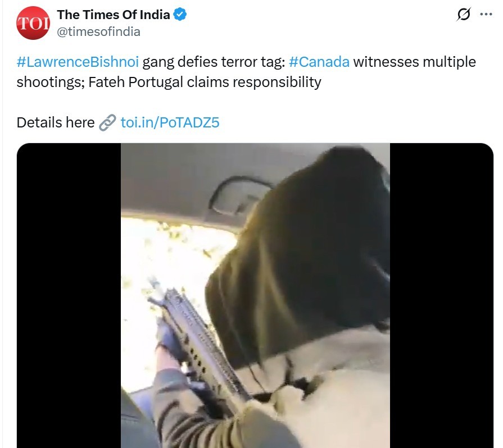Open The Times Of India profile avatar
Viewport: 503px width, 448px height.
coord(33,23)
